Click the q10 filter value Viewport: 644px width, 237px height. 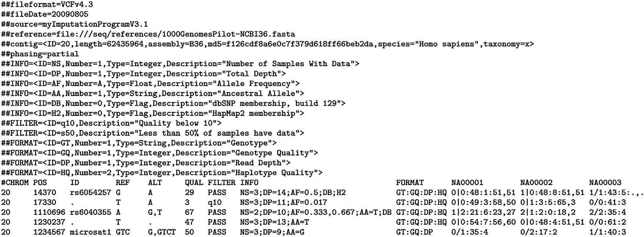tap(215, 203)
